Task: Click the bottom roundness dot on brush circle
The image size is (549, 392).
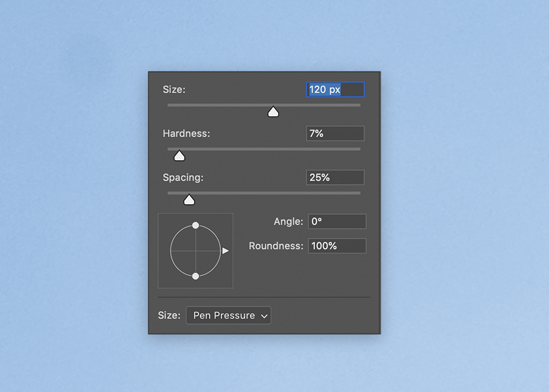Action: click(196, 276)
